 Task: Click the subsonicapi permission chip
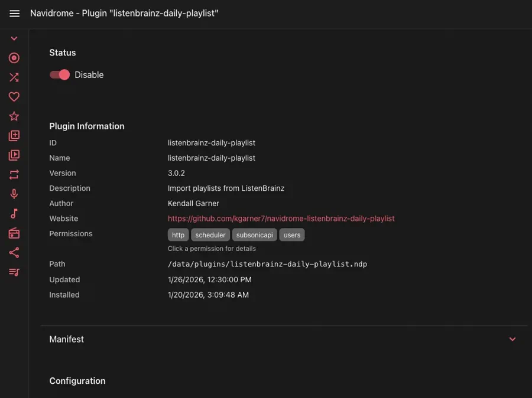[254, 235]
